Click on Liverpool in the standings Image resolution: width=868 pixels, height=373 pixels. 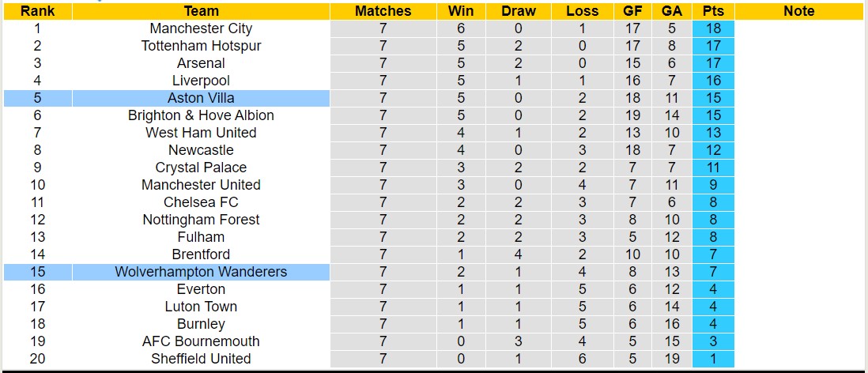(x=201, y=81)
